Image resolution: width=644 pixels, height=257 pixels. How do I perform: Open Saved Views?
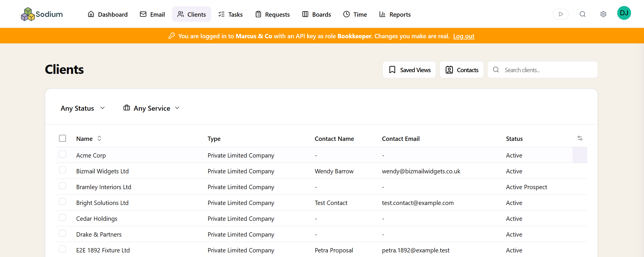click(x=409, y=70)
